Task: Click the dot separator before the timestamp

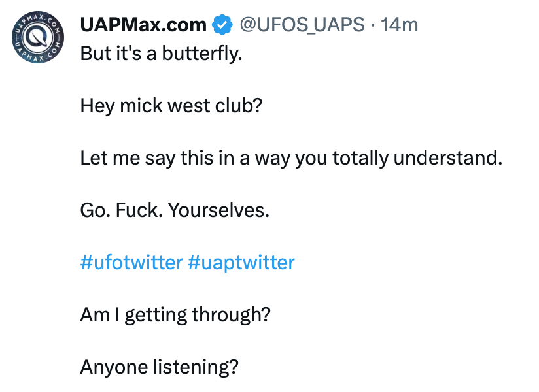Action: (x=373, y=25)
